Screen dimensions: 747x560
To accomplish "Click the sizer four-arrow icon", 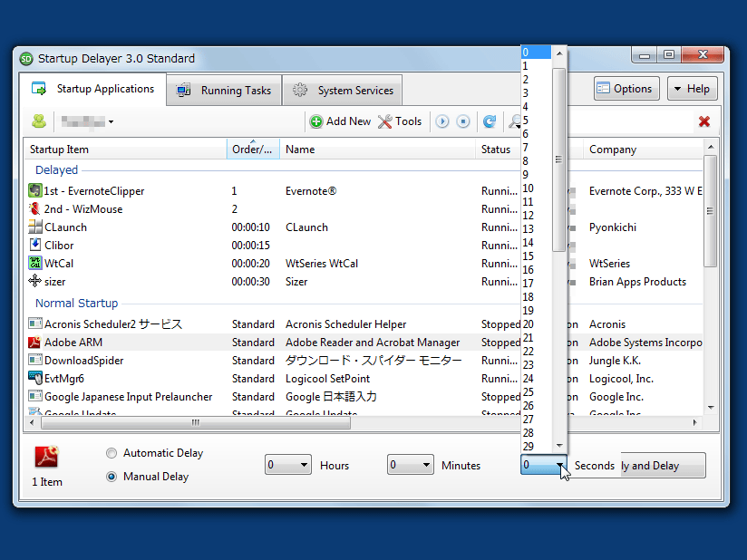I will (34, 281).
